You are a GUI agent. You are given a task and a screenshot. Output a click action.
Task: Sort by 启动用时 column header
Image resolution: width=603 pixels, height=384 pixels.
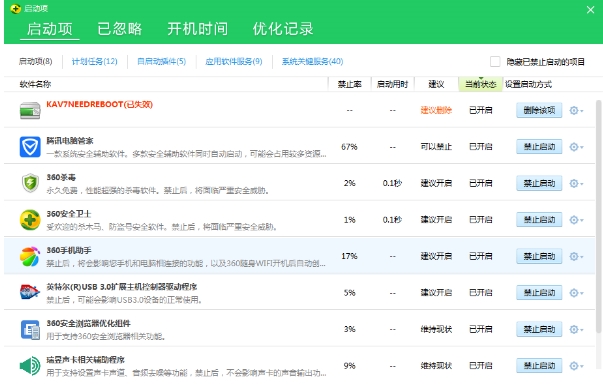point(392,84)
